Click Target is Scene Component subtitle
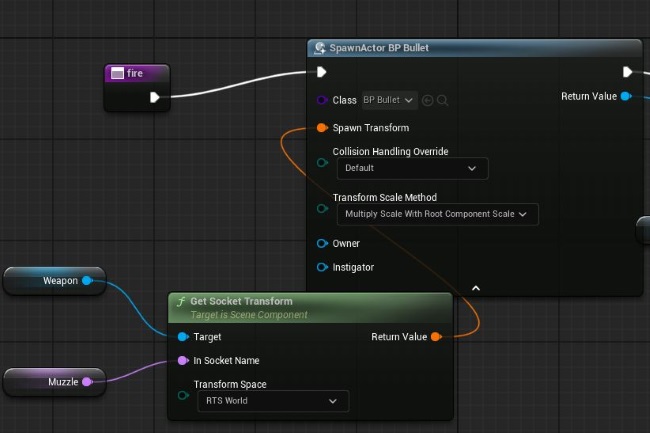This screenshot has width=650, height=433. click(249, 315)
